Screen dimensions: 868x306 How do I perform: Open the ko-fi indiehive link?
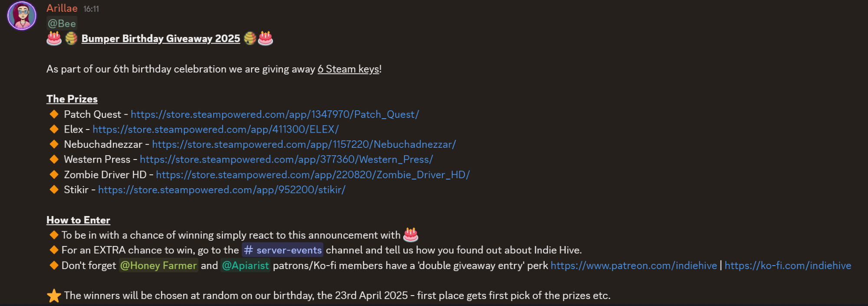pos(788,266)
